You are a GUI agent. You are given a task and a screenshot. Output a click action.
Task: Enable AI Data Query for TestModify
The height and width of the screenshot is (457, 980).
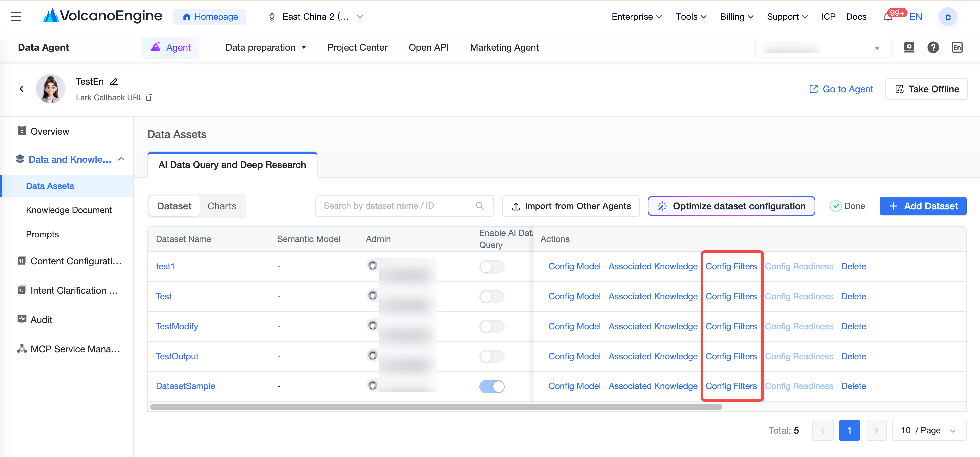[492, 326]
